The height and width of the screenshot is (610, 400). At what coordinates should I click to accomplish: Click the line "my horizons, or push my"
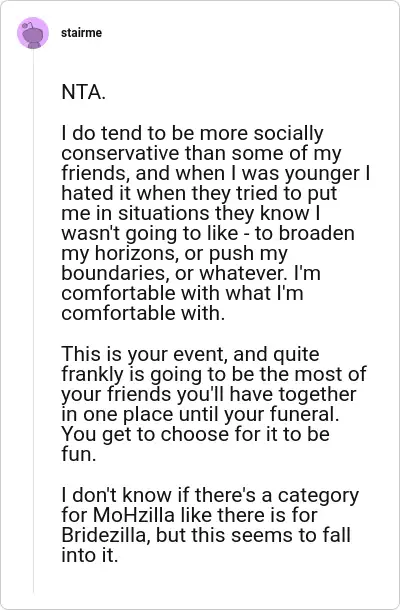point(174,254)
